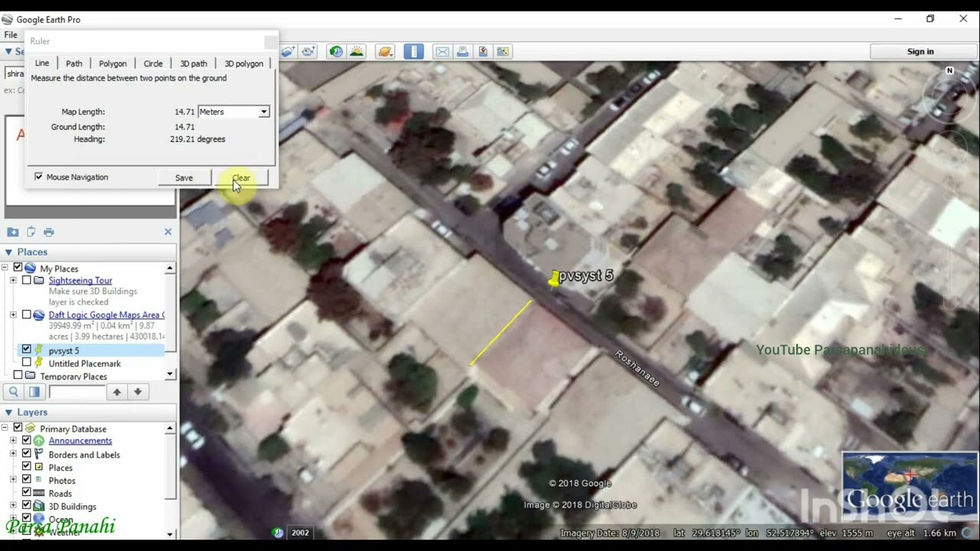The width and height of the screenshot is (980, 551).
Task: Collapse the Layers panel triangle
Action: (x=8, y=412)
